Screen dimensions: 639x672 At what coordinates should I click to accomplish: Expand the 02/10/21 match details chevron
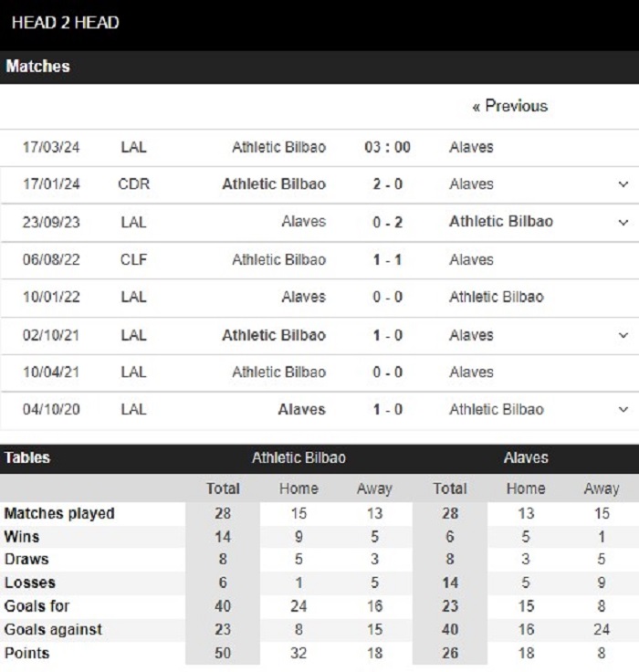tap(623, 335)
